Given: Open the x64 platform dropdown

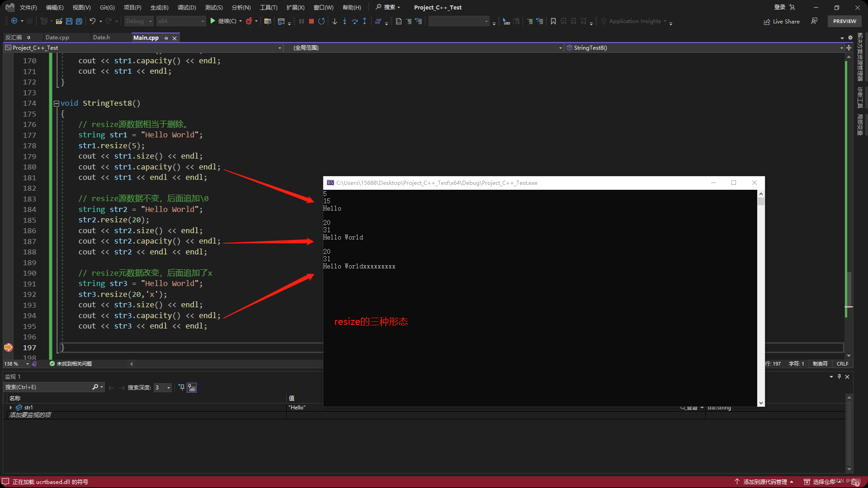Looking at the screenshot, I should click(181, 21).
